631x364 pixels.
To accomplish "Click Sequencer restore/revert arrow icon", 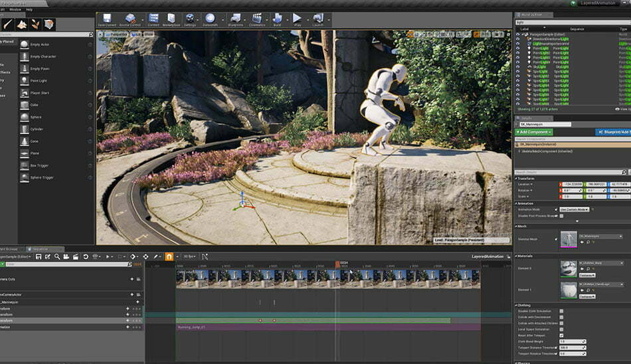I will [x=85, y=256].
